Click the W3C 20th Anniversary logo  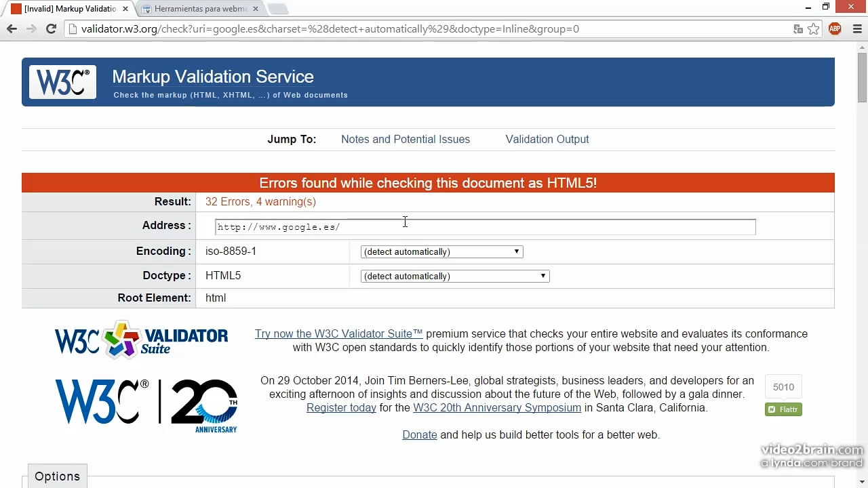[146, 405]
